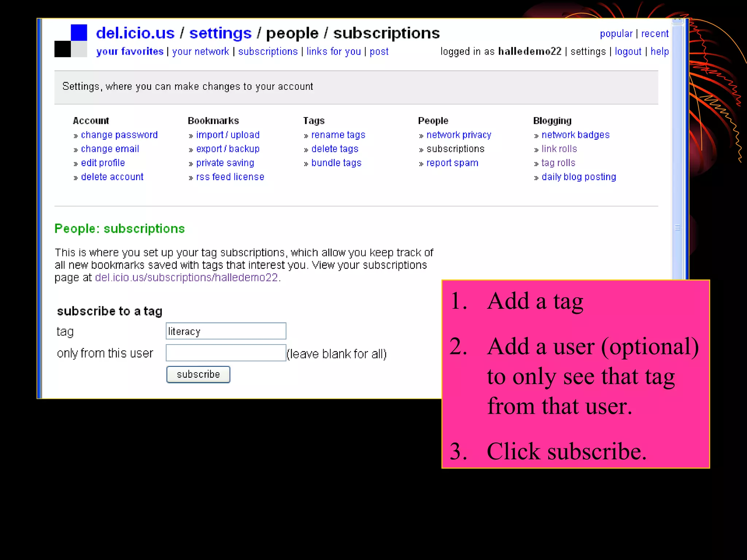Open 'change password' under Account
Image resolution: width=747 pixels, height=560 pixels.
[x=119, y=135]
